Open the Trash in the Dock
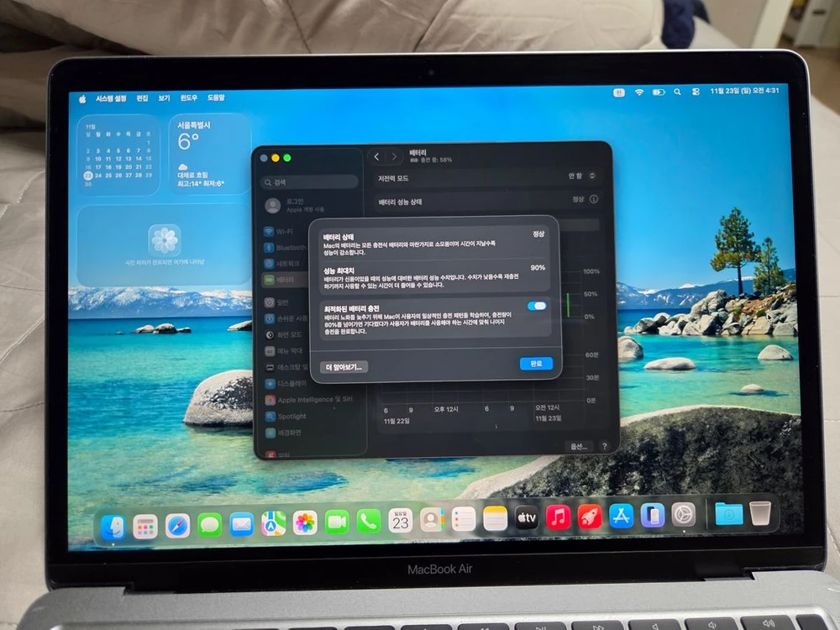840x630 pixels. pyautogui.click(x=760, y=513)
